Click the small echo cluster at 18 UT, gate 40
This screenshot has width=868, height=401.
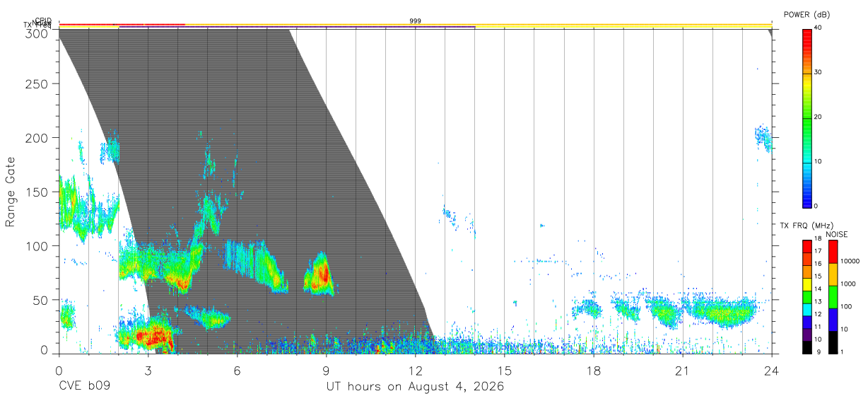[587, 308]
